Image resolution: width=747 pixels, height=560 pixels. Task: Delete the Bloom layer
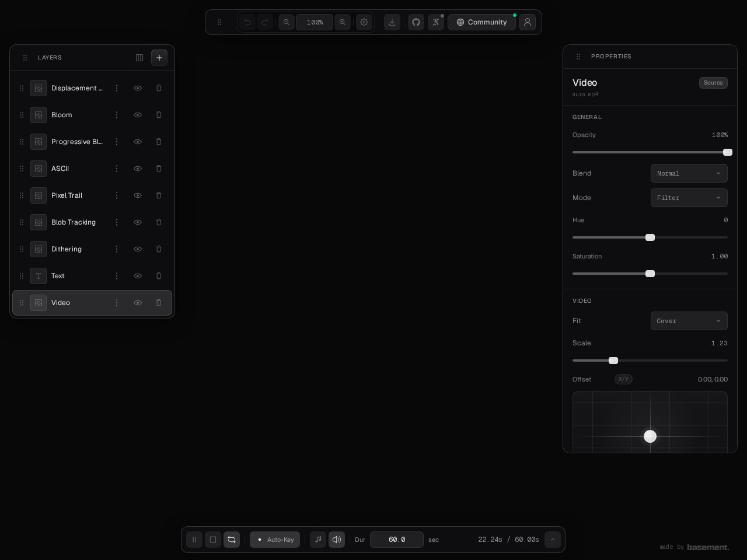[159, 115]
